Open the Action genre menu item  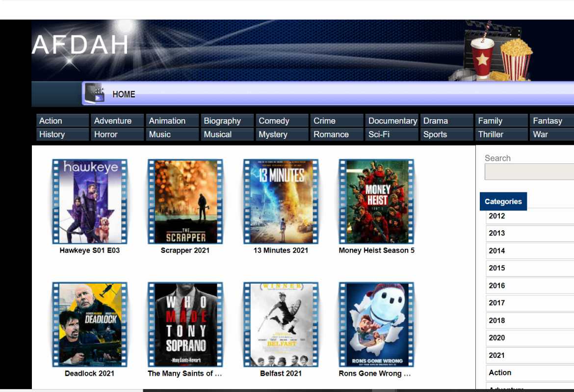pos(63,120)
